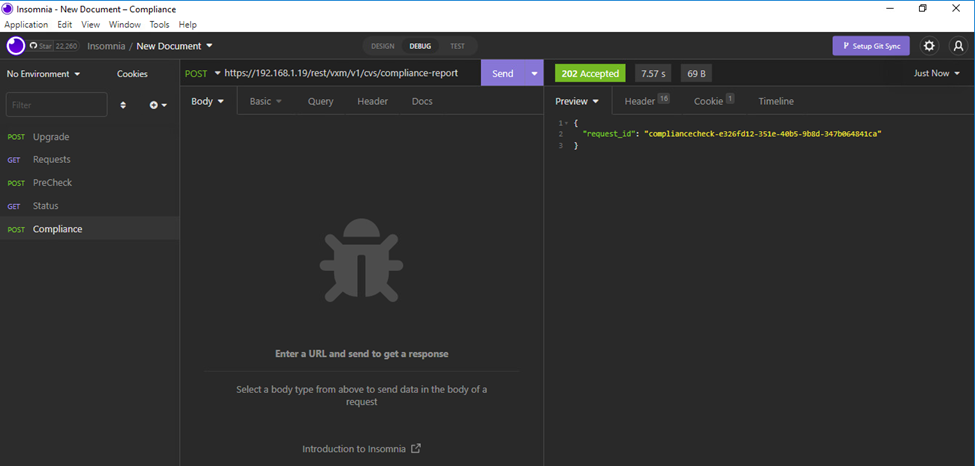975x466 pixels.
Task: Expand the Send button dropdown arrow
Action: point(534,74)
